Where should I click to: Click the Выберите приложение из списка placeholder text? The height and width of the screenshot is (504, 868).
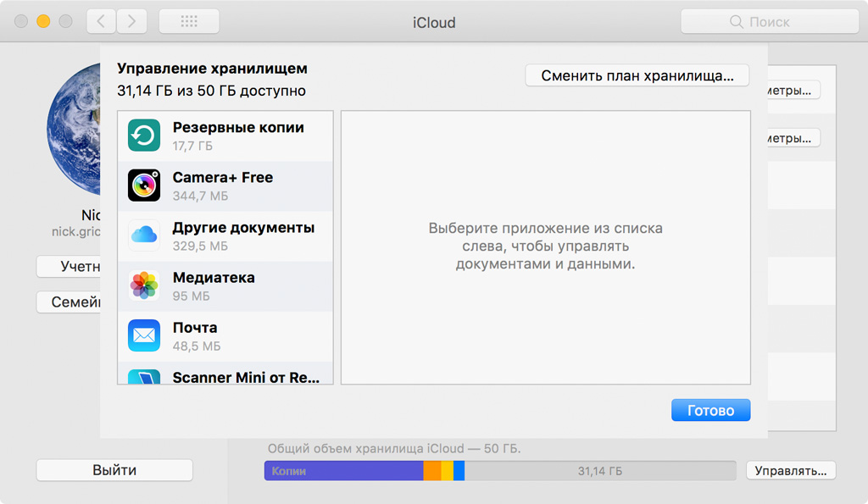545,246
